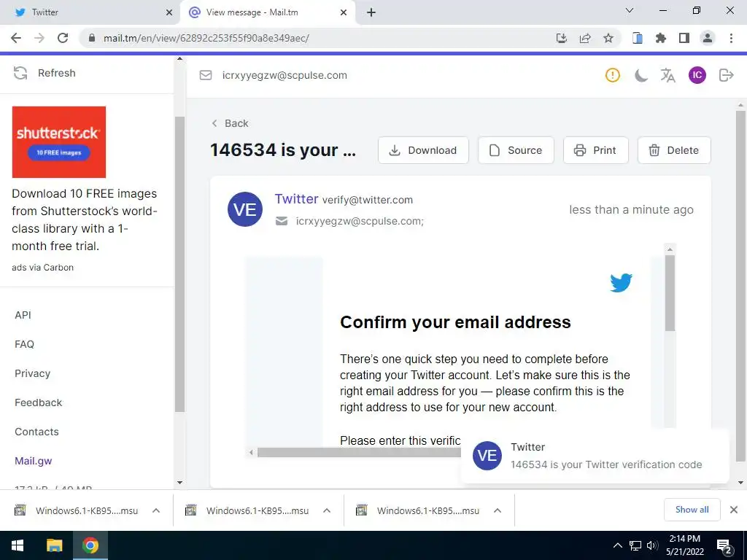Image resolution: width=747 pixels, height=560 pixels.
Task: Click the install app icon in address bar
Action: (562, 38)
